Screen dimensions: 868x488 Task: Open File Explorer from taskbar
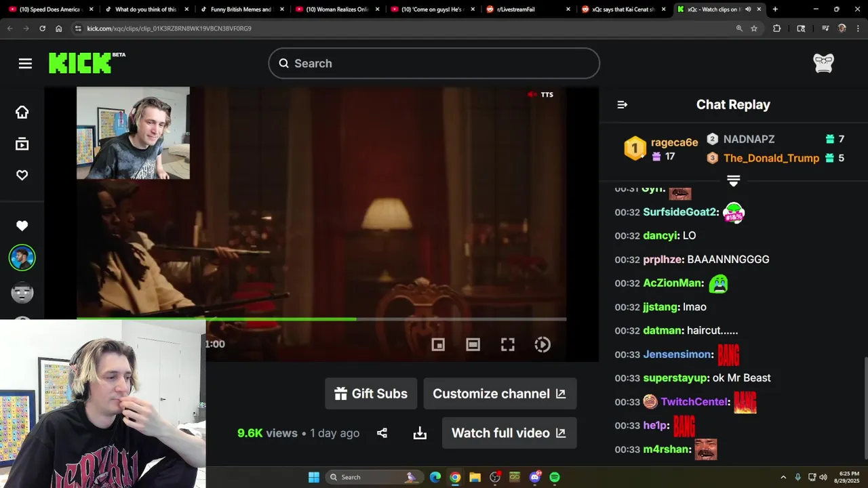coord(475,477)
